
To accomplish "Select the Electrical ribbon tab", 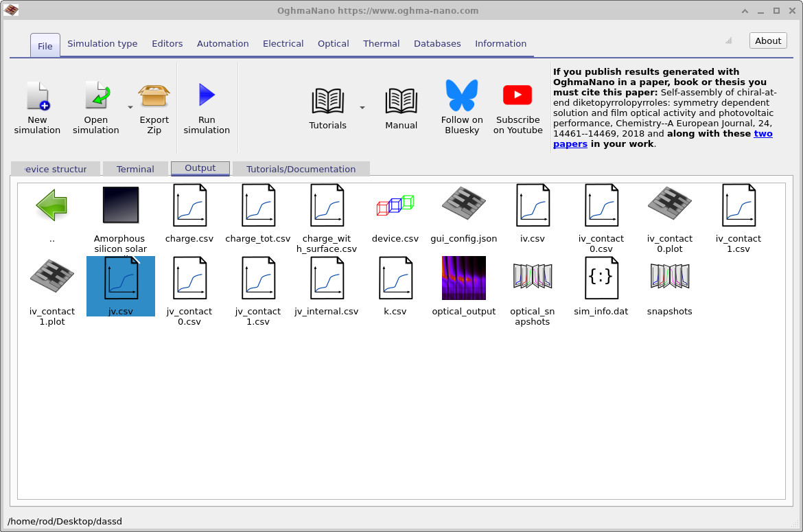I will (283, 43).
